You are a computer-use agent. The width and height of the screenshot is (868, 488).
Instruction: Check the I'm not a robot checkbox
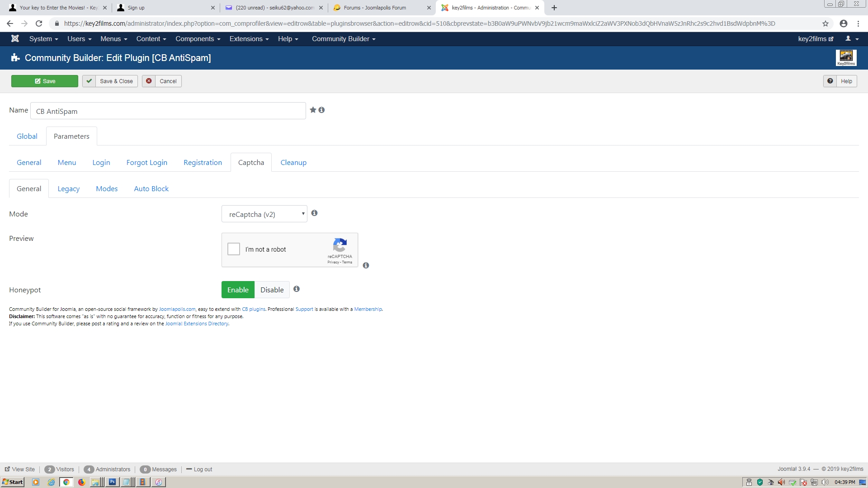coord(234,249)
